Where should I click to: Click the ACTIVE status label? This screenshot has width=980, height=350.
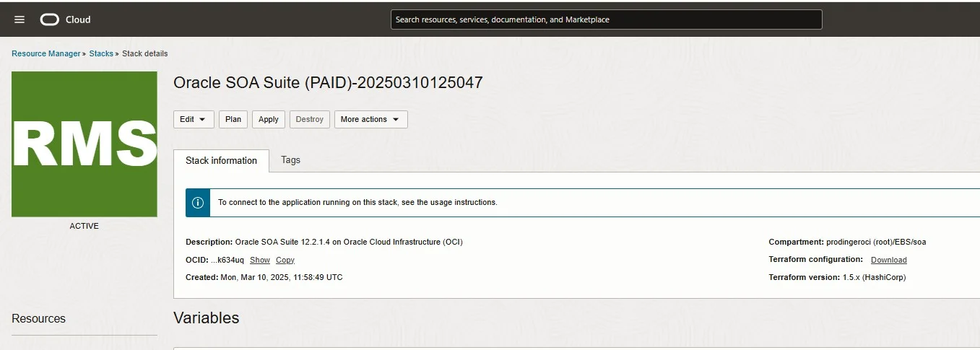click(x=84, y=226)
